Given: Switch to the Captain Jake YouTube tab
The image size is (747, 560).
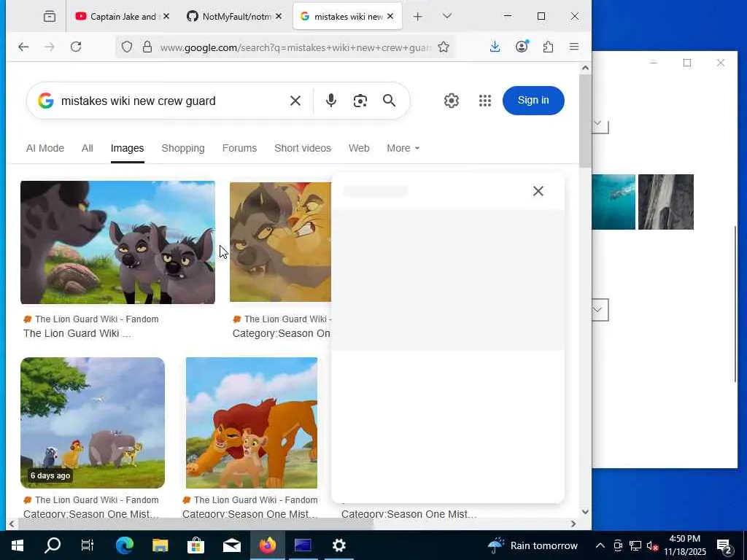Looking at the screenshot, I should click(x=123, y=17).
